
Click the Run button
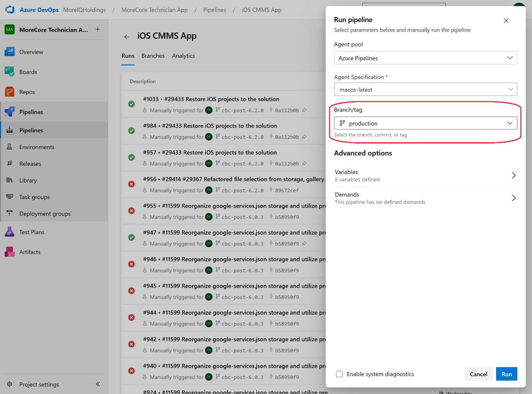pos(506,374)
